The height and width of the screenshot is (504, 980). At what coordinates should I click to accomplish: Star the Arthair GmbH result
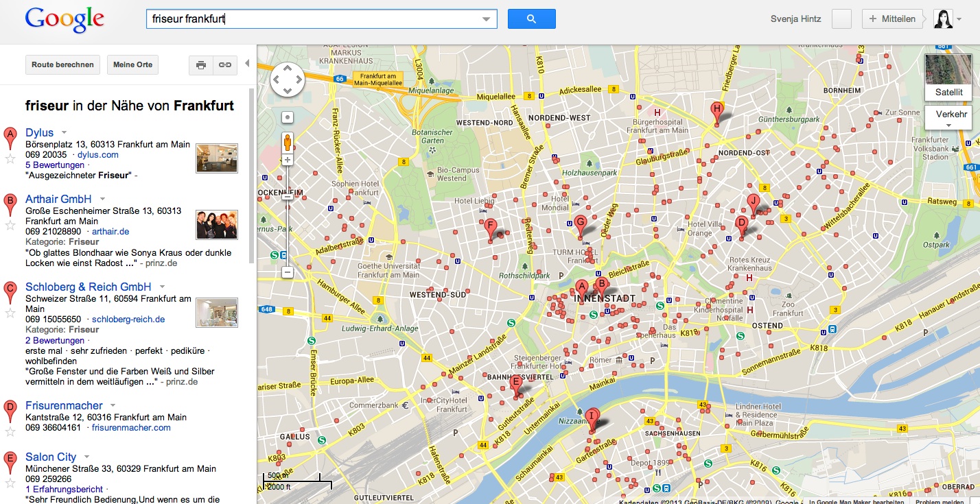click(x=10, y=226)
